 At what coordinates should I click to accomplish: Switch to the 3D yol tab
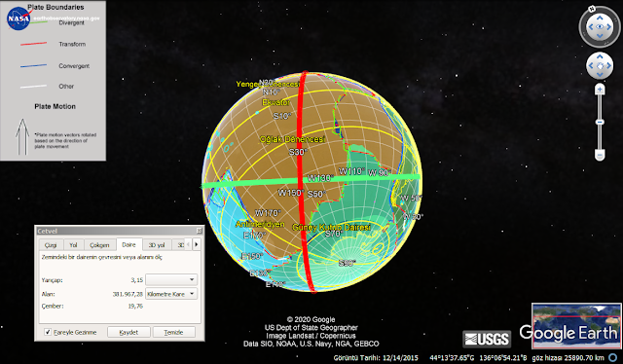click(x=157, y=245)
